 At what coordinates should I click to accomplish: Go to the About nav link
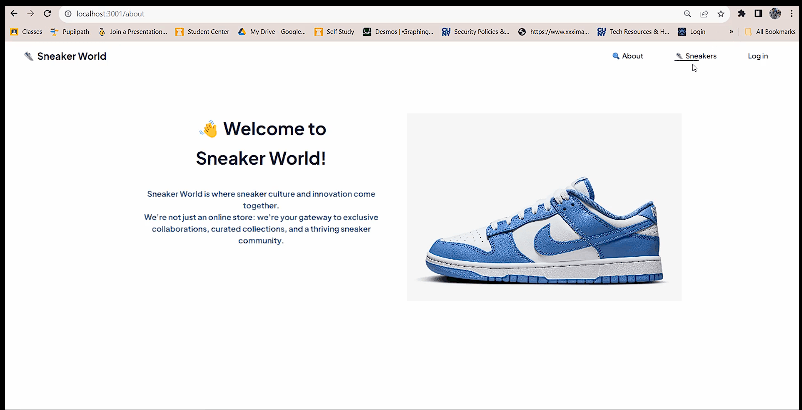[x=628, y=56]
